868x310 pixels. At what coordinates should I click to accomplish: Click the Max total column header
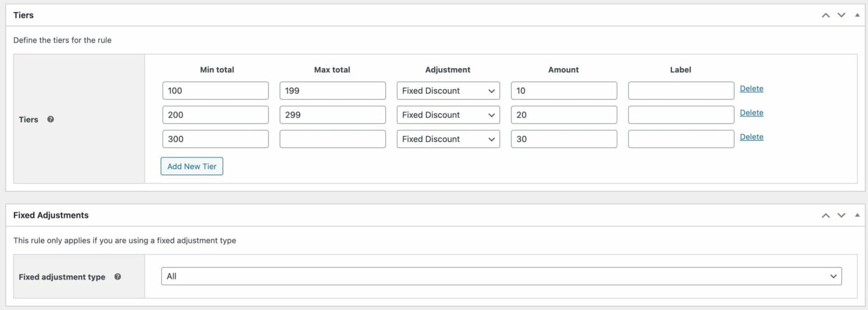tap(332, 70)
